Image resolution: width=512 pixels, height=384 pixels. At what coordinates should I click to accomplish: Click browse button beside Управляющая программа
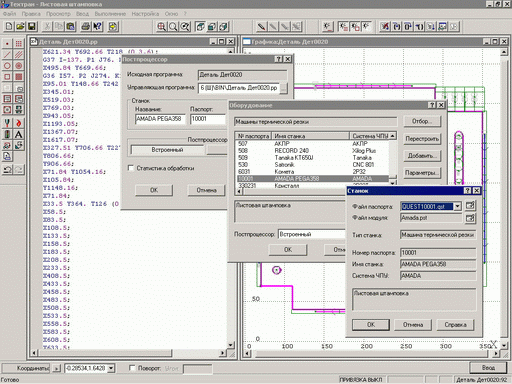(283, 88)
